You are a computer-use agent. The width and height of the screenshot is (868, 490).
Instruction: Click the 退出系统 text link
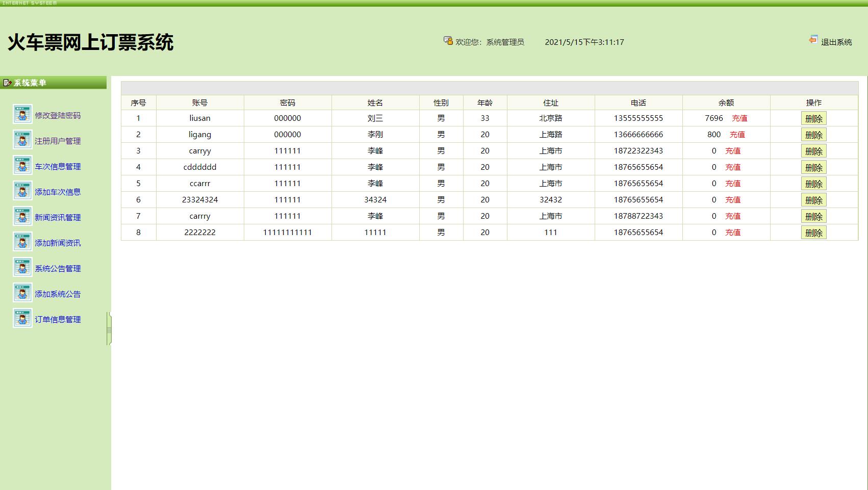[x=836, y=42]
